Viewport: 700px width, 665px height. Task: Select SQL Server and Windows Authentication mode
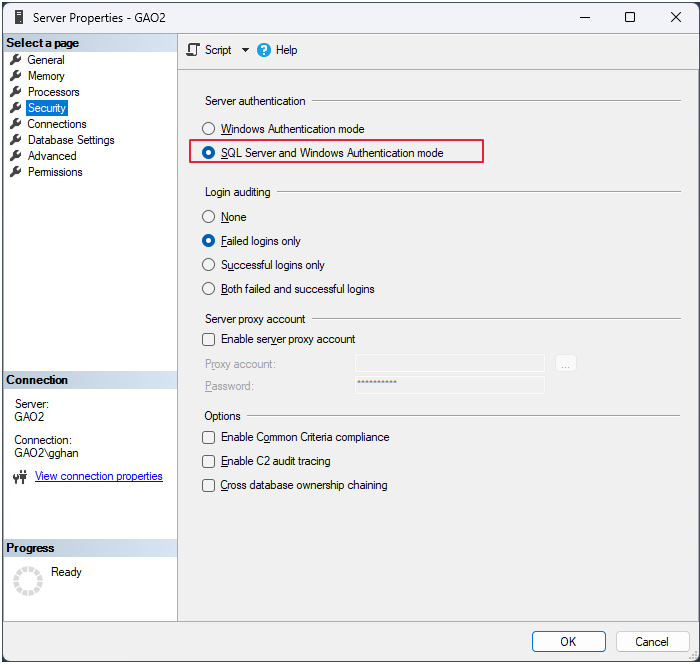(322, 153)
